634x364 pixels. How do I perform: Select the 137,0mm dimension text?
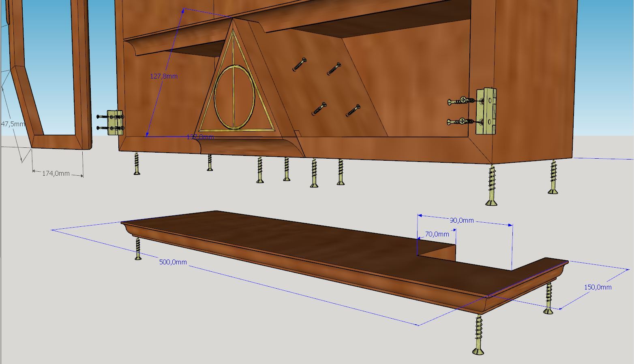click(x=200, y=137)
